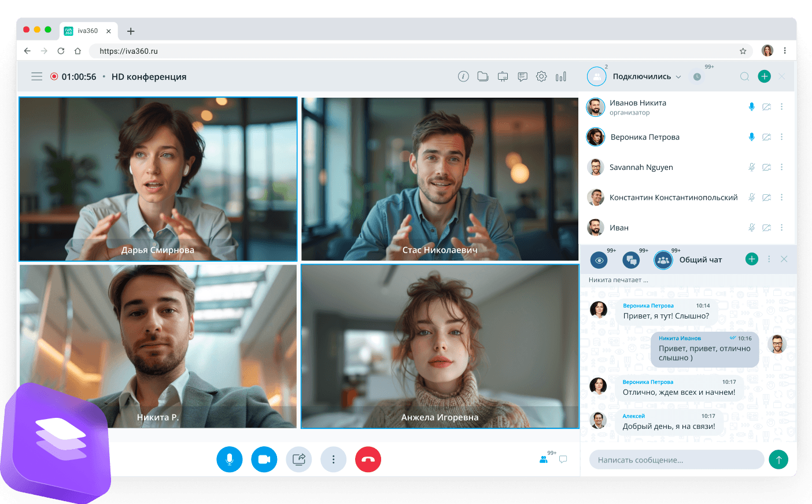812x504 pixels.
Task: Click the waiting-room clock icon with 99+ badge
Action: coord(697,77)
